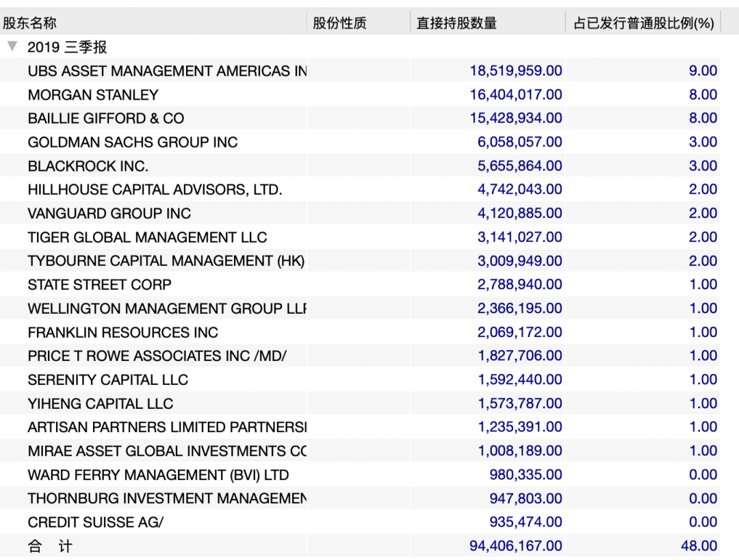Click share count 1,573,787.00
Viewport: 739px width, 560px height.
520,403
